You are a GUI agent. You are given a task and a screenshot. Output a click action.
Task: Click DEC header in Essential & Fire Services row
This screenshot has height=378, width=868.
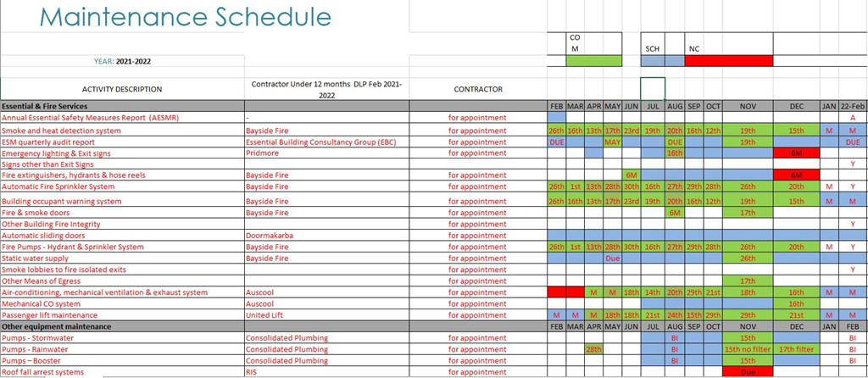click(x=796, y=106)
